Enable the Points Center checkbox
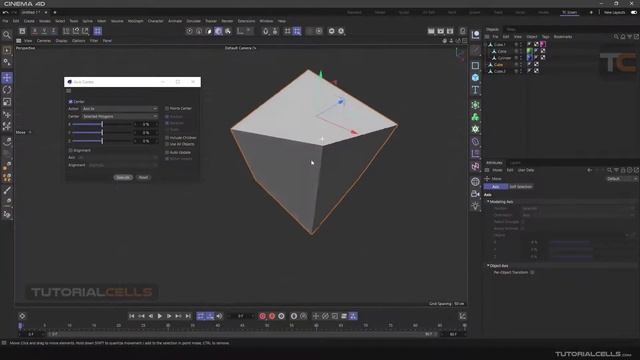 (167, 109)
